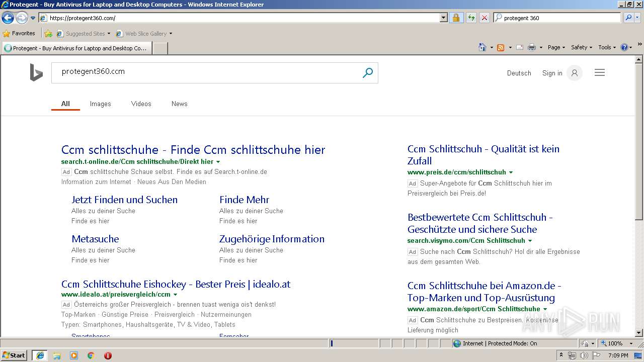This screenshot has width=644, height=362.
Task: Switch language via Deutsch link
Action: click(519, 73)
